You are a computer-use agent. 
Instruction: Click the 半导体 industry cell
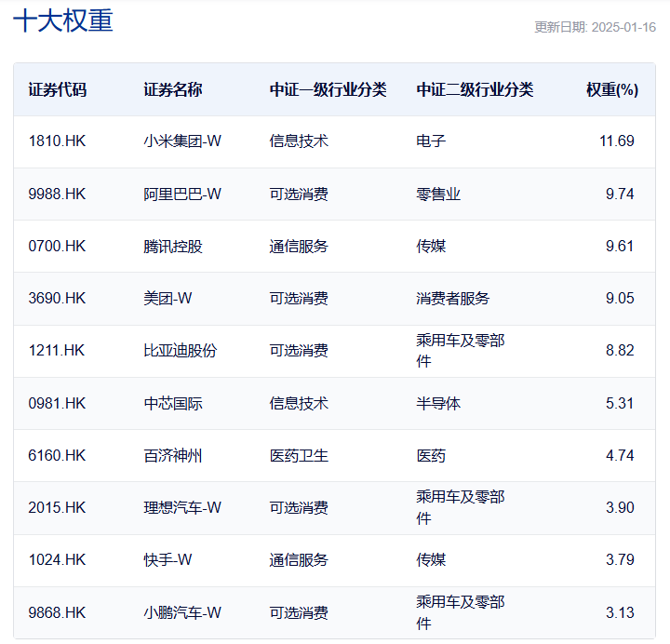438,403
